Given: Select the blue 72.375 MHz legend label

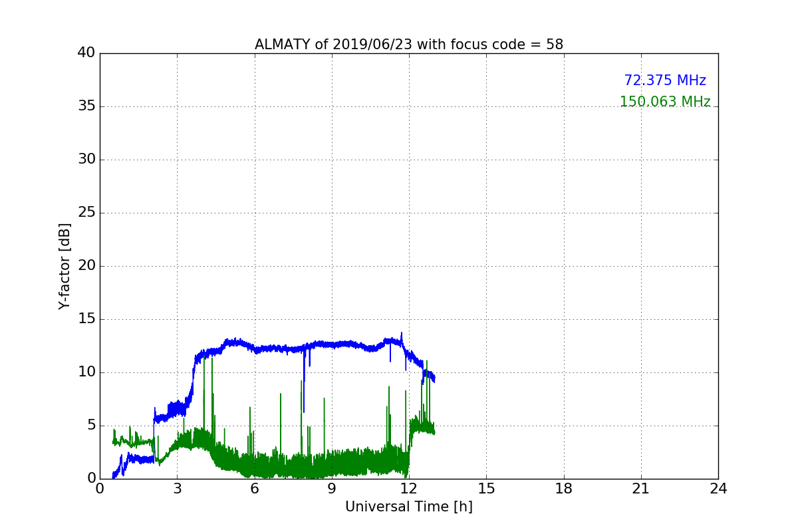Looking at the screenshot, I should (665, 80).
